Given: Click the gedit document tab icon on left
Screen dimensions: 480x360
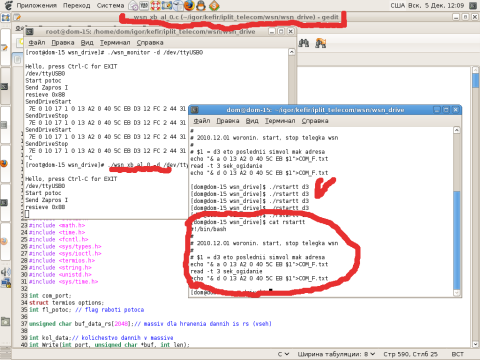Looking at the screenshot, I should 18,60.
